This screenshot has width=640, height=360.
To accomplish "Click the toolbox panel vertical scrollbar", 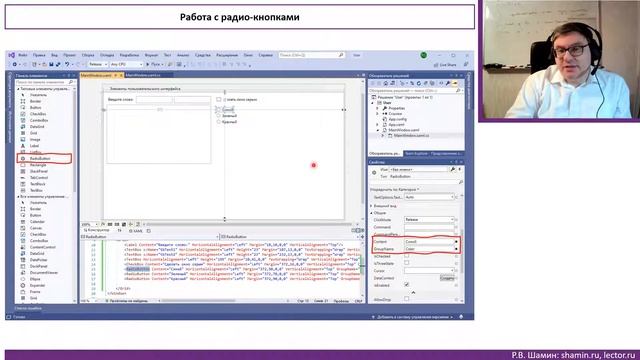I will click(75, 141).
